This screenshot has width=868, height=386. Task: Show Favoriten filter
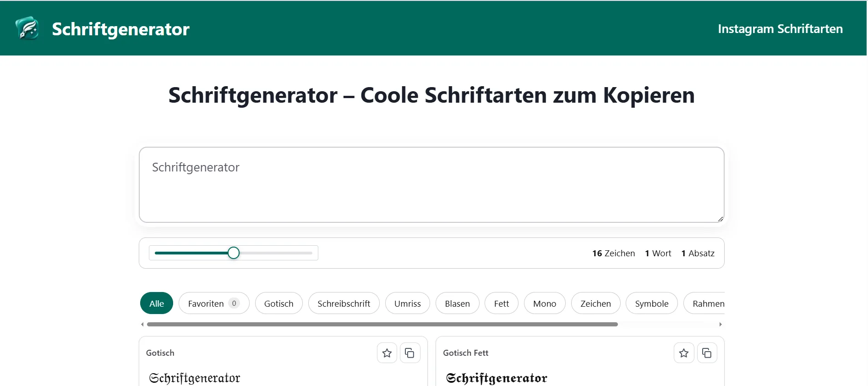point(214,303)
